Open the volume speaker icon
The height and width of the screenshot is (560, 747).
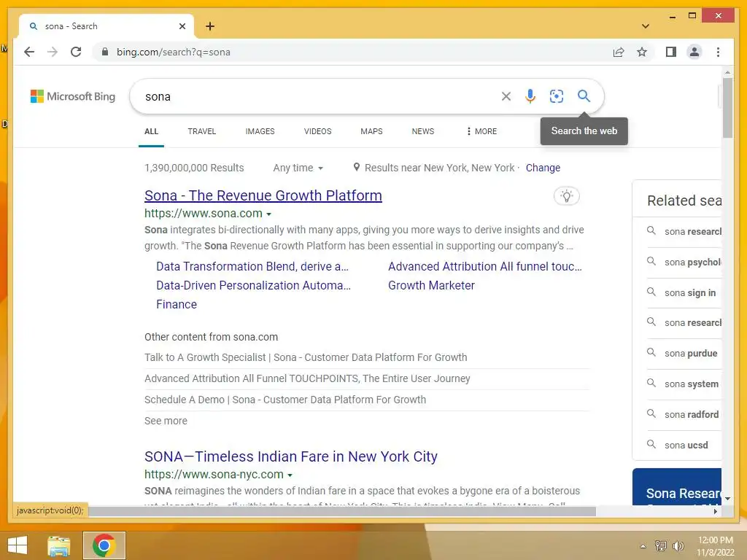pyautogui.click(x=678, y=545)
